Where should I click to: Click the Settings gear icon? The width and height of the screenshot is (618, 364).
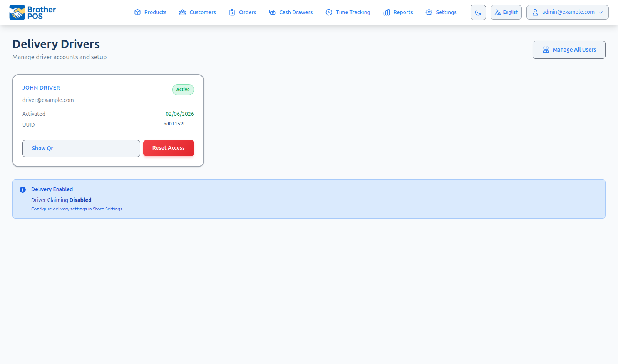click(x=429, y=12)
